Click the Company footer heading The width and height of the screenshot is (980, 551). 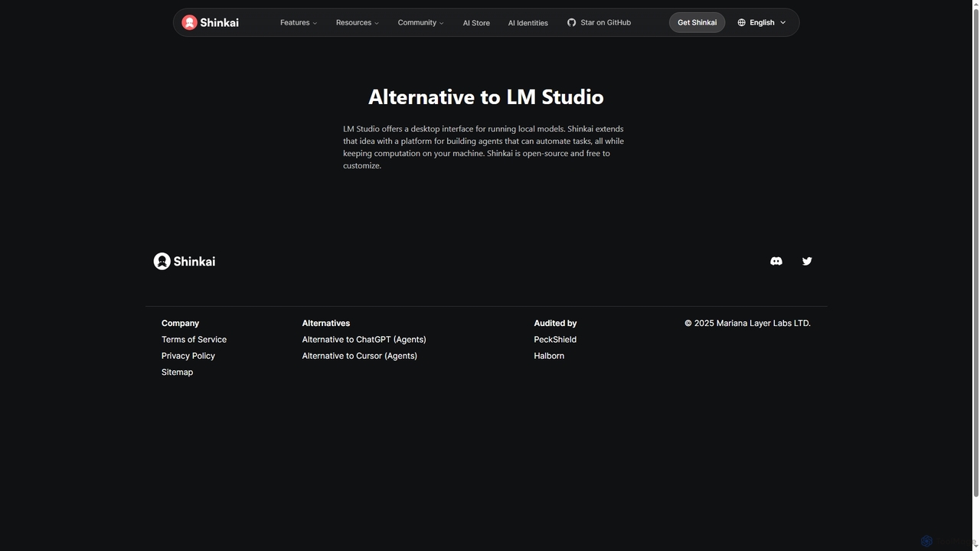pos(180,323)
